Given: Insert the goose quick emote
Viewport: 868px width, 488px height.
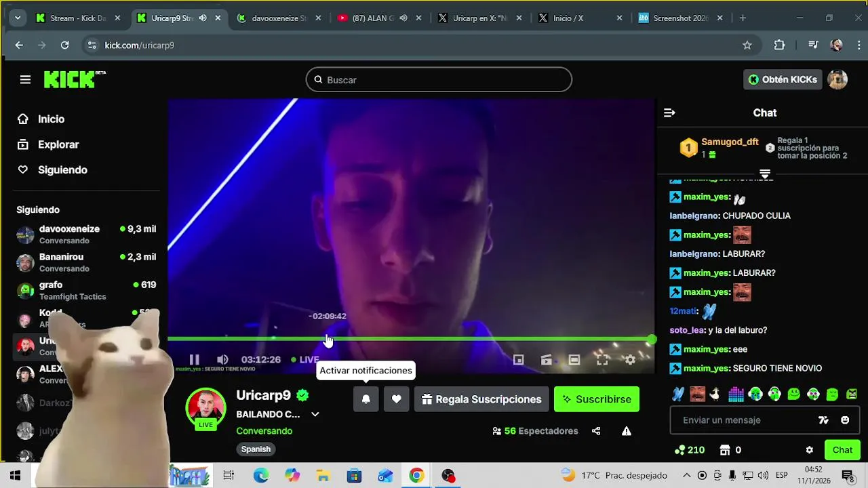Looking at the screenshot, I should click(x=715, y=394).
